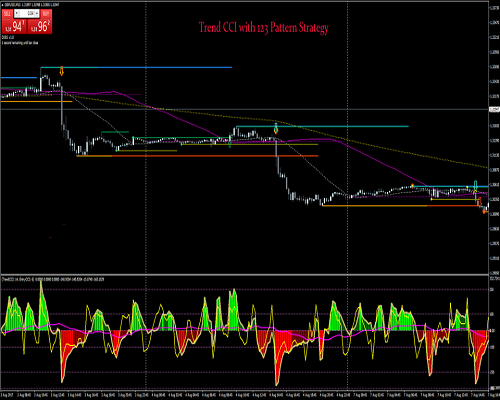The image size is (500, 400).
Task: Select the teal horizontal line mid-chart
Action: click(x=322, y=126)
